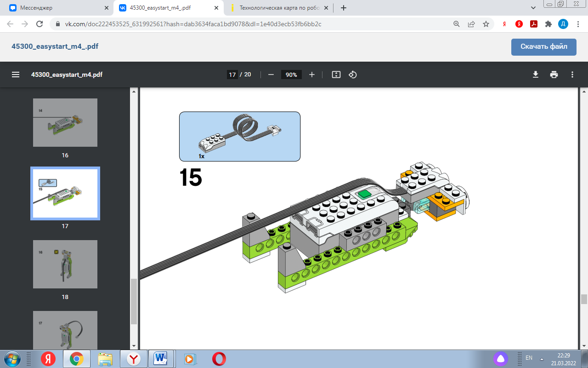Close the Мессенджер tab
588x368 pixels.
pyautogui.click(x=107, y=8)
